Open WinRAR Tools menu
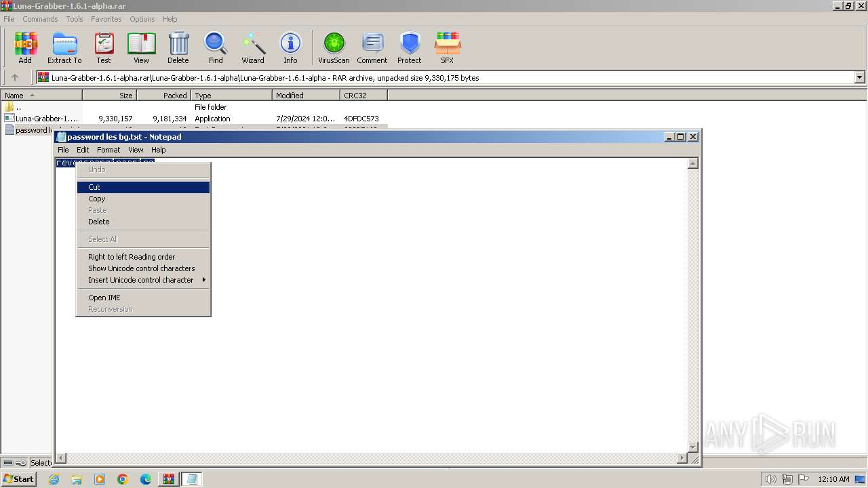 (75, 19)
